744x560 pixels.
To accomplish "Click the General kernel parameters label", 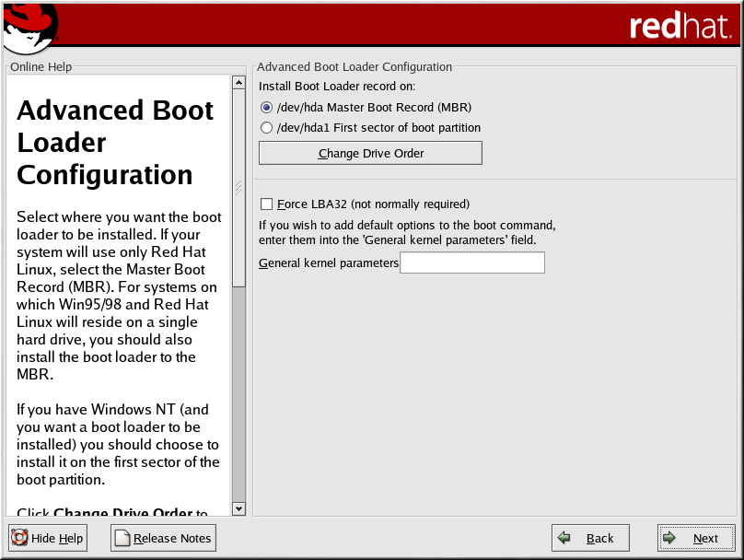I will 329,263.
